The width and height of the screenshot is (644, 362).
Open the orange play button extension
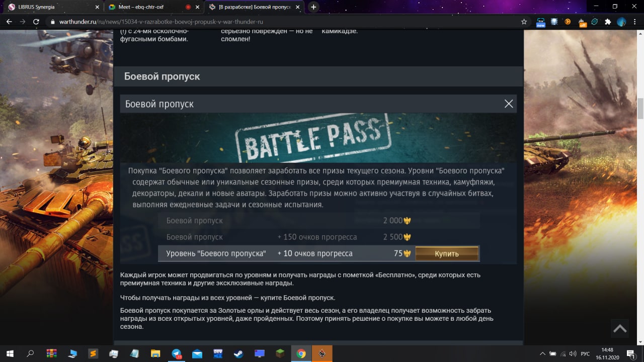[568, 22]
